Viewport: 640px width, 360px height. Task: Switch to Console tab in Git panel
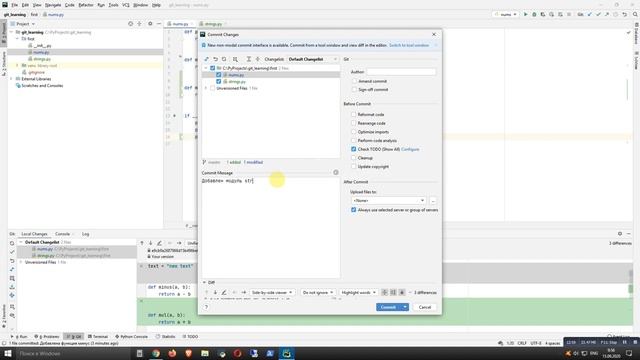[x=62, y=234]
